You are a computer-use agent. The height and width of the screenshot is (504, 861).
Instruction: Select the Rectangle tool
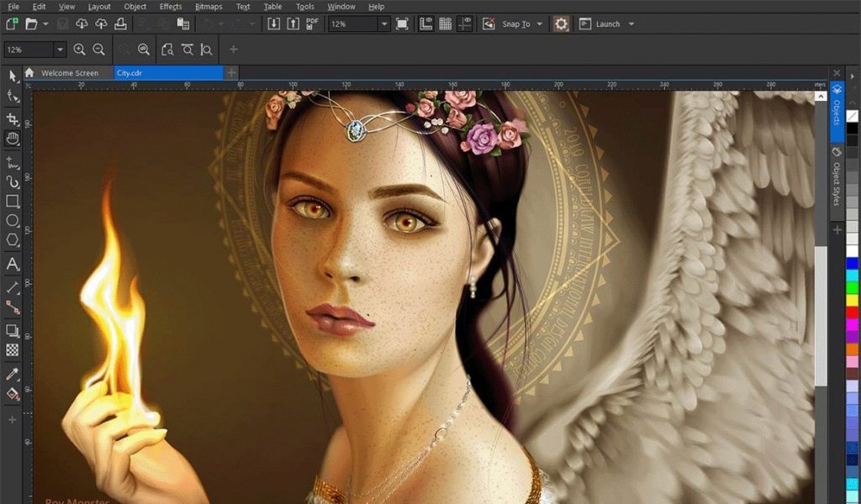point(12,202)
